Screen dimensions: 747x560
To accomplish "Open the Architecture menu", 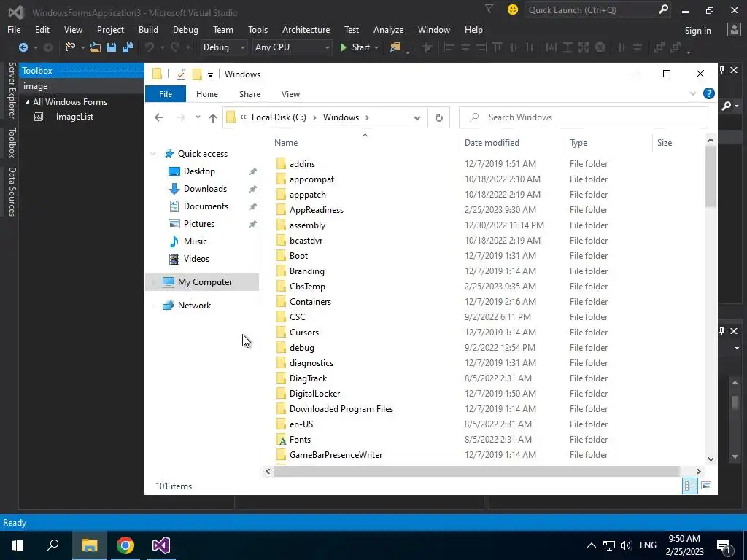I will [x=306, y=29].
